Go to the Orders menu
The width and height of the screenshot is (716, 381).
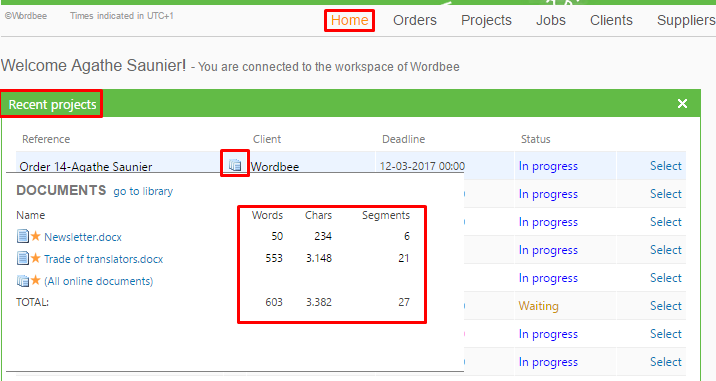[415, 20]
